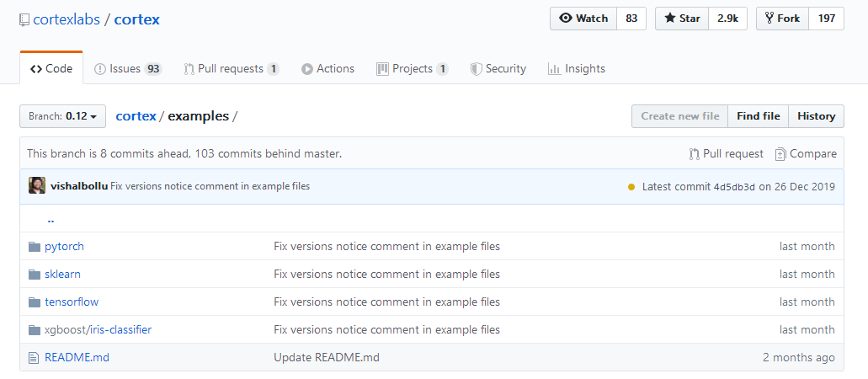This screenshot has width=868, height=379.
Task: Click the pytorch folder icon
Action: click(35, 247)
